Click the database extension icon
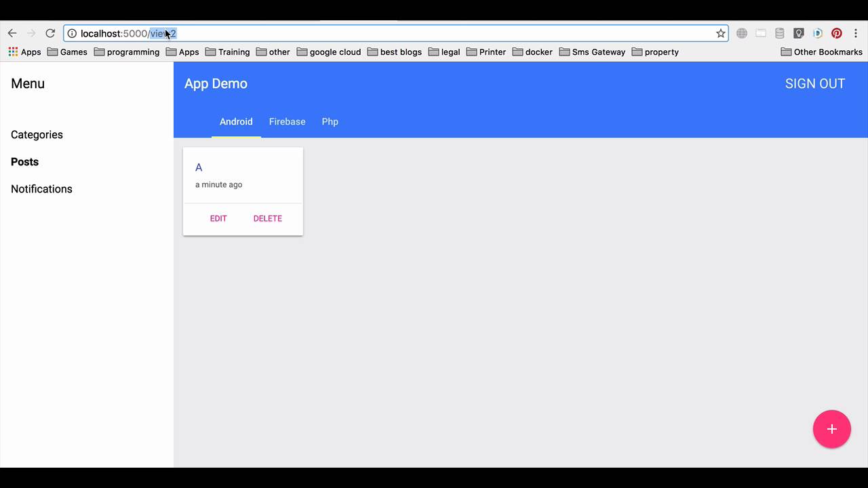868x488 pixels. tap(780, 33)
